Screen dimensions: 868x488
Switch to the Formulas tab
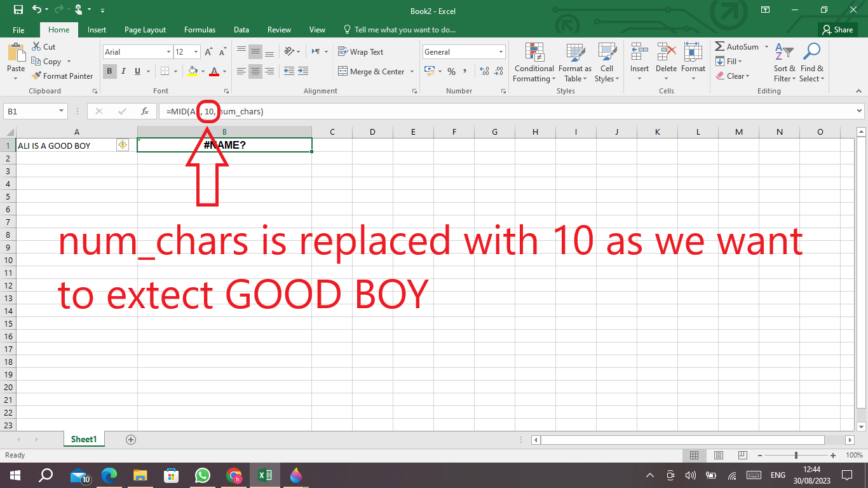coord(200,30)
